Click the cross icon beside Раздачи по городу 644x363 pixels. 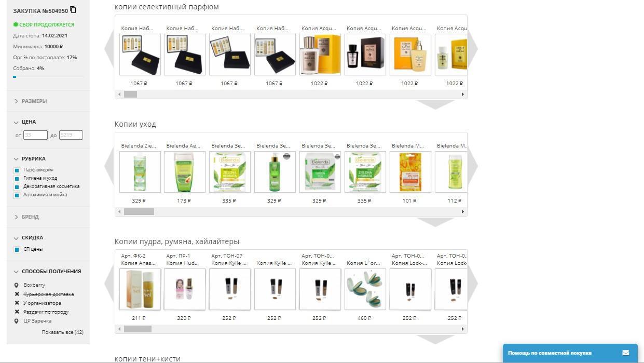pos(17,312)
